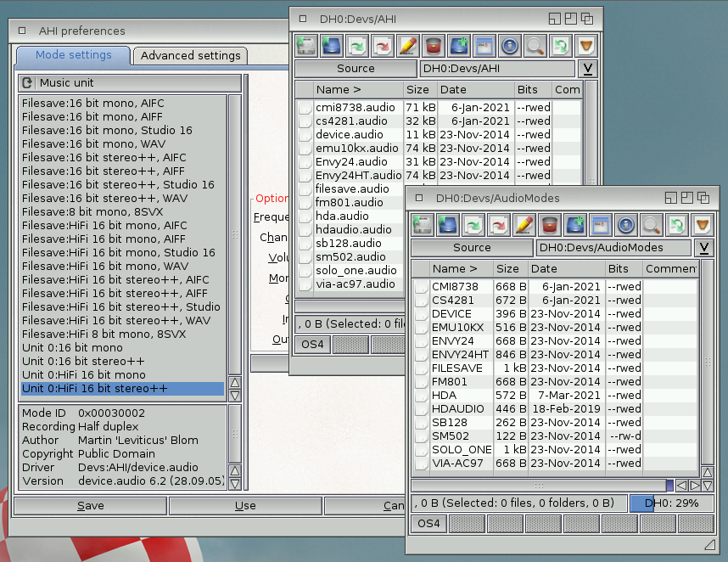
Task: Click the pencil rename icon in DH0:Devs/AHI window
Action: point(407,45)
